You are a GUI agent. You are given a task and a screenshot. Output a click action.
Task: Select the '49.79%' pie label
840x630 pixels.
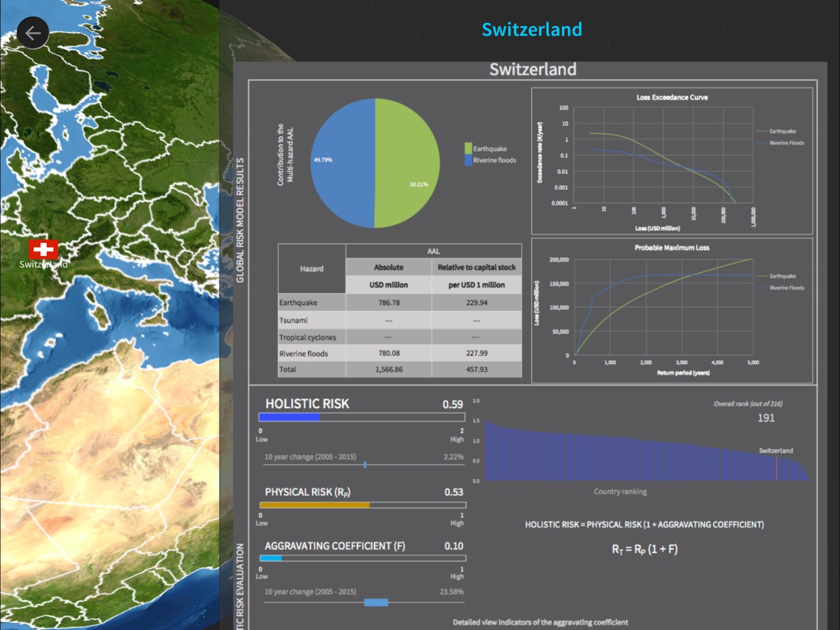coord(323,160)
